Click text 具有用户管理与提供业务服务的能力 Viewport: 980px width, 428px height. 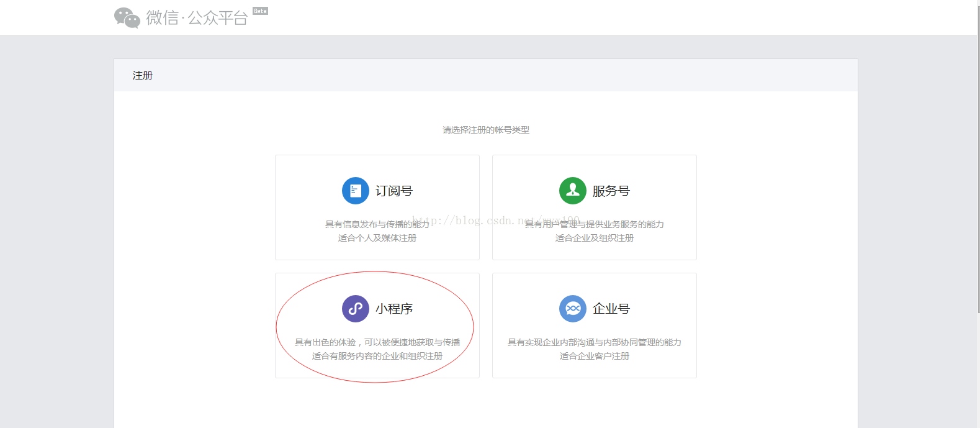[595, 224]
